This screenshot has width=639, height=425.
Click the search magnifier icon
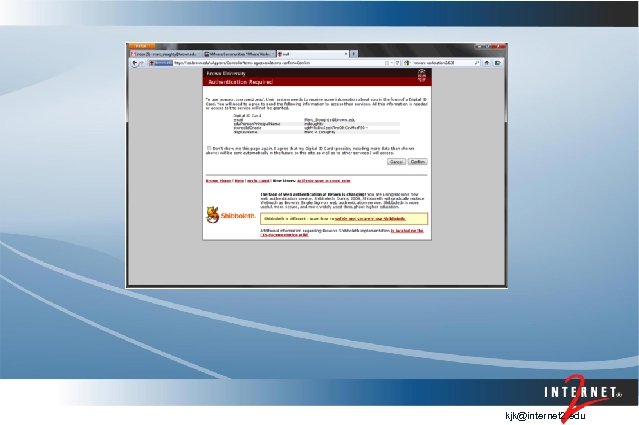coord(476,63)
